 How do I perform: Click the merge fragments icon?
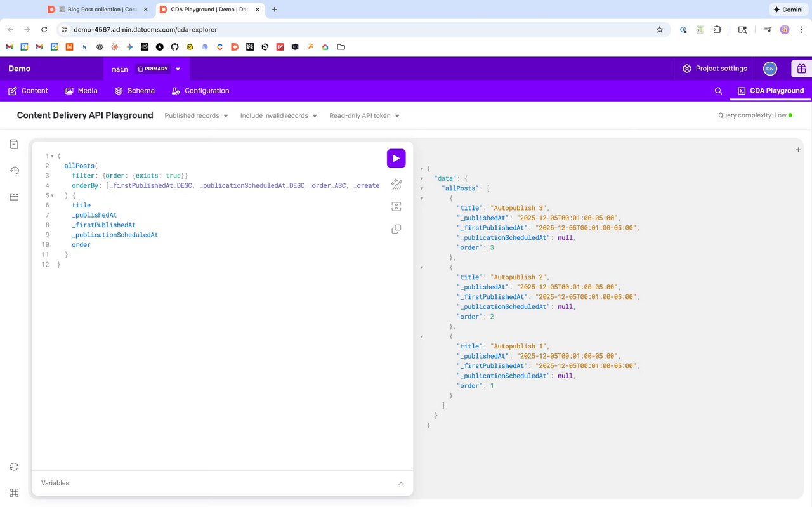pos(396,206)
